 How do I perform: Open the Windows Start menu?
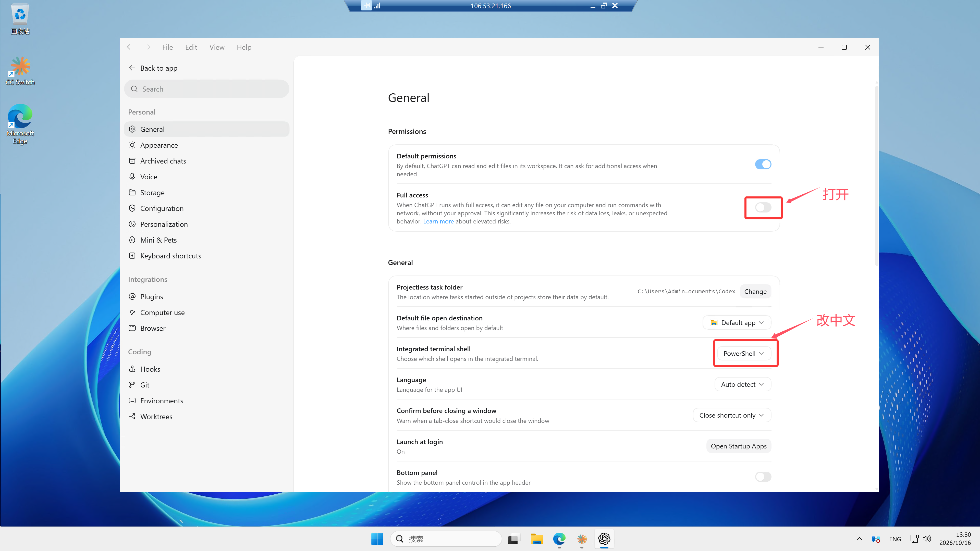[377, 539]
